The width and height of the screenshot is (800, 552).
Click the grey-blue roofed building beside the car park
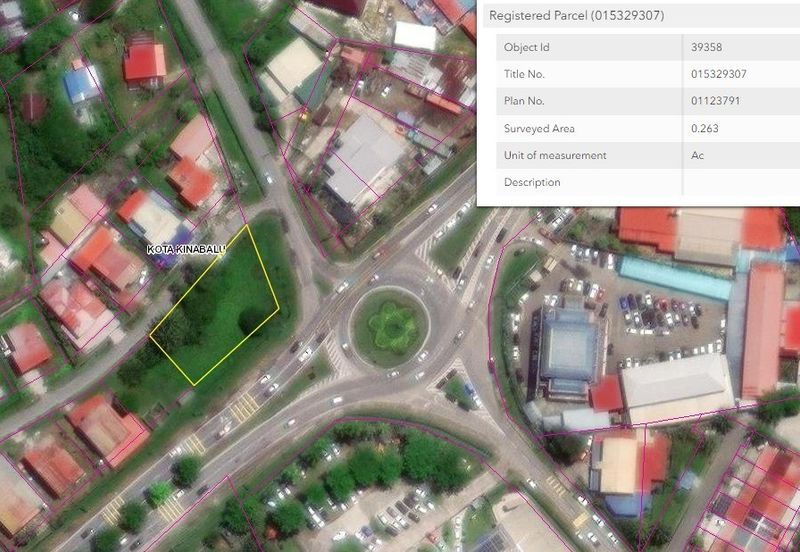pyautogui.click(x=569, y=349)
